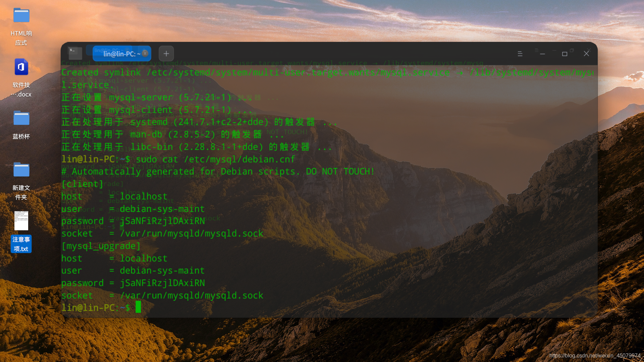Click the terminal prompt cursor at bottom
The width and height of the screenshot is (644, 362).
pyautogui.click(x=138, y=307)
